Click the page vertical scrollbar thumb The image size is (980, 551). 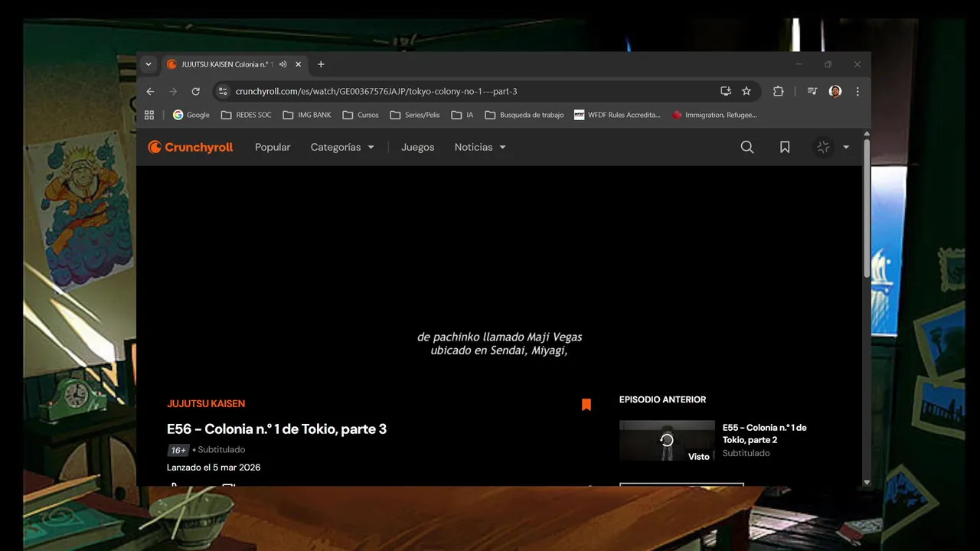pyautogui.click(x=867, y=208)
